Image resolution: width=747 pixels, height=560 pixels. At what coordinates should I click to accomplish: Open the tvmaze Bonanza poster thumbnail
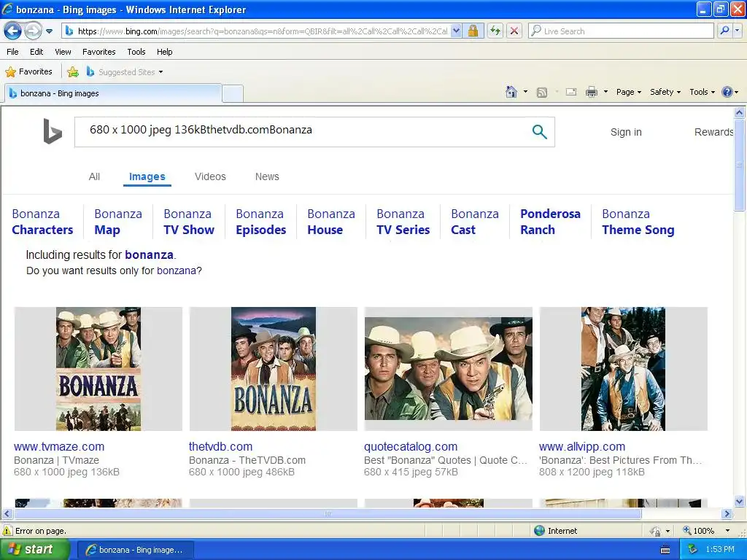click(98, 369)
